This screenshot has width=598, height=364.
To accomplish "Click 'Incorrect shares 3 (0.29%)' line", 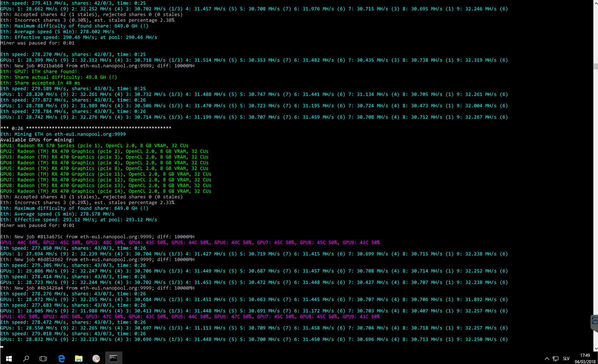I will (87, 203).
